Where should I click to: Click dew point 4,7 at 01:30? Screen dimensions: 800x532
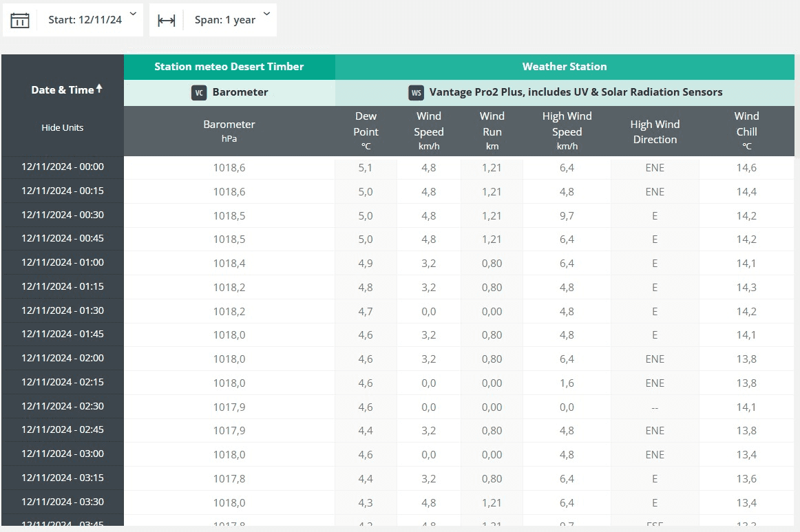(x=366, y=312)
